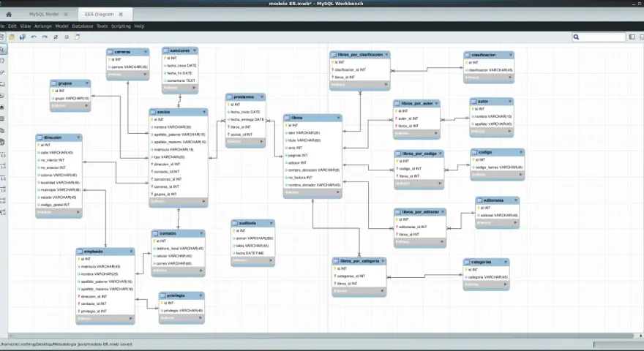Click the magnifier search icon

(x=576, y=37)
